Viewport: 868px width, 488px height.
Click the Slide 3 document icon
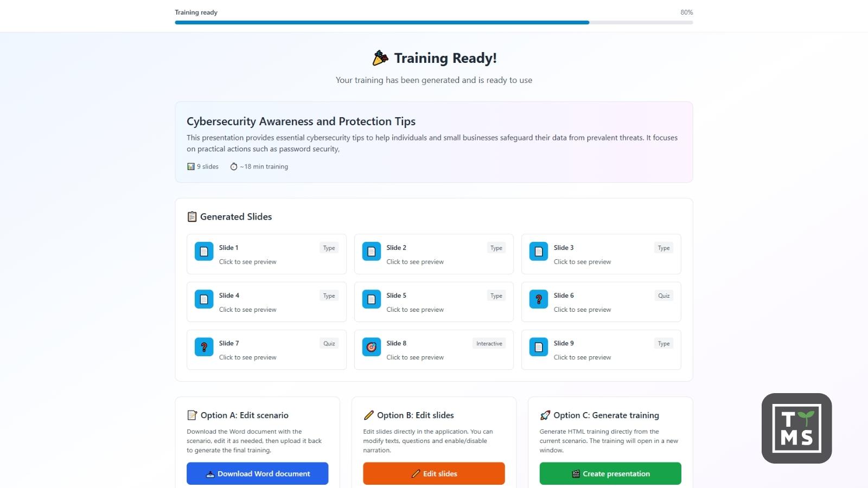click(539, 252)
